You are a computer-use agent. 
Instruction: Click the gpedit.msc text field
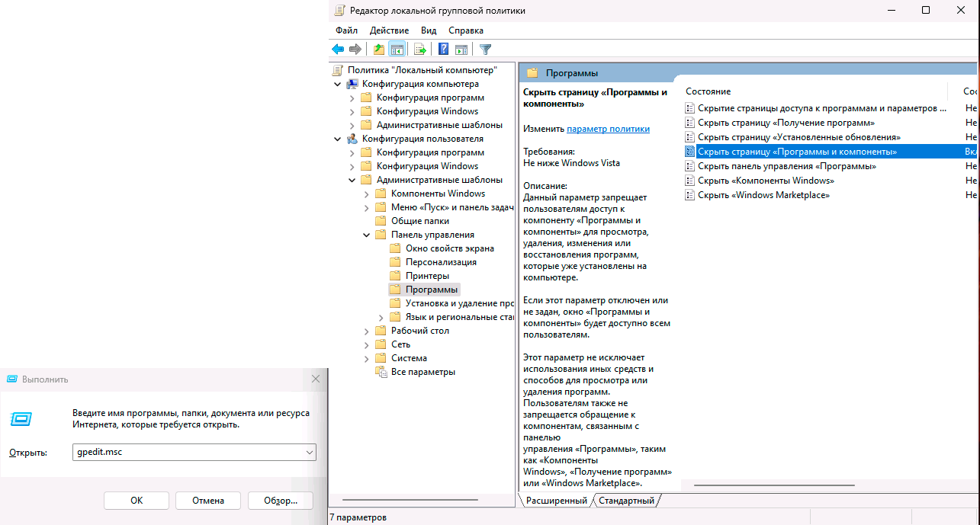click(x=194, y=453)
